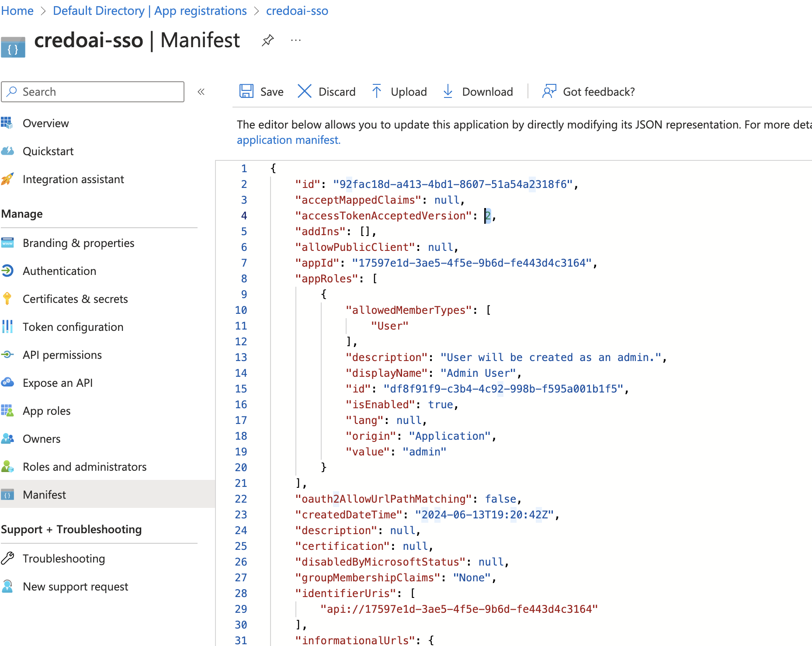This screenshot has height=646, width=812.
Task: Click the Save disk icon
Action: [246, 91]
